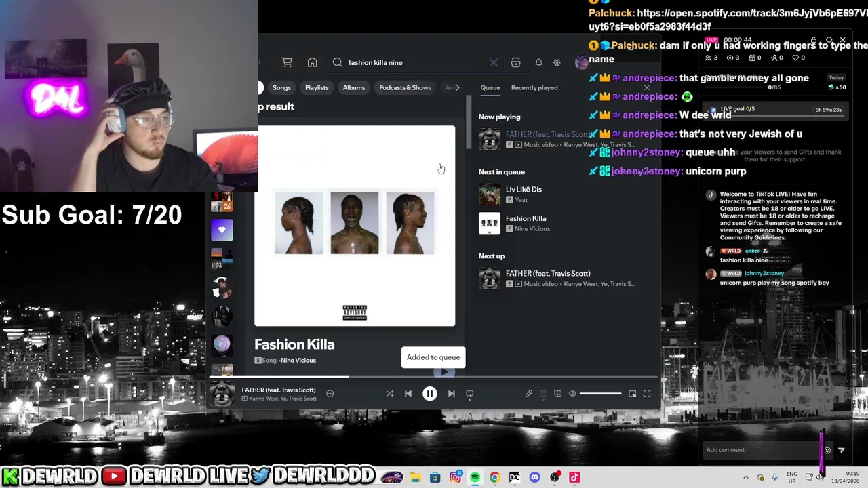Open Discord from the taskbar
Screen dimensions: 868x488
(x=534, y=477)
